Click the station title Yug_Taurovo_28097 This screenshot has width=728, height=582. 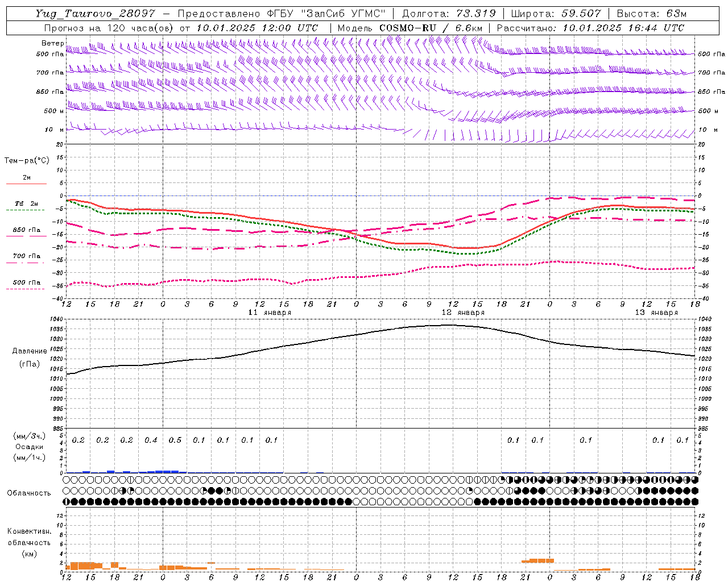point(96,14)
